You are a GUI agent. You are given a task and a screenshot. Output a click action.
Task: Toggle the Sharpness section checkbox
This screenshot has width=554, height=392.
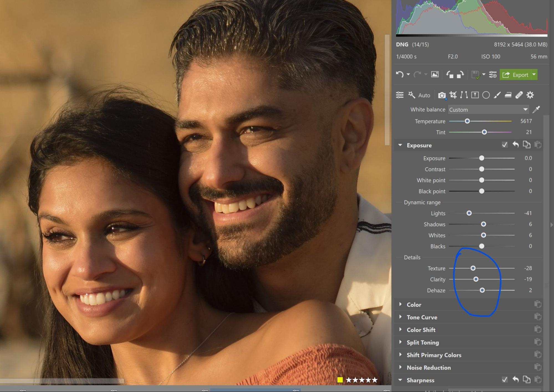coord(505,380)
